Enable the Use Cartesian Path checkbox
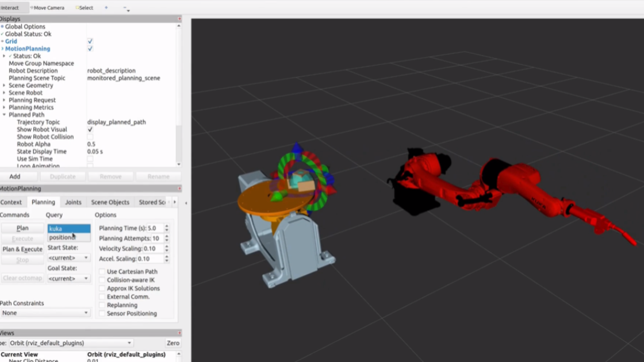644x362 pixels. click(102, 272)
